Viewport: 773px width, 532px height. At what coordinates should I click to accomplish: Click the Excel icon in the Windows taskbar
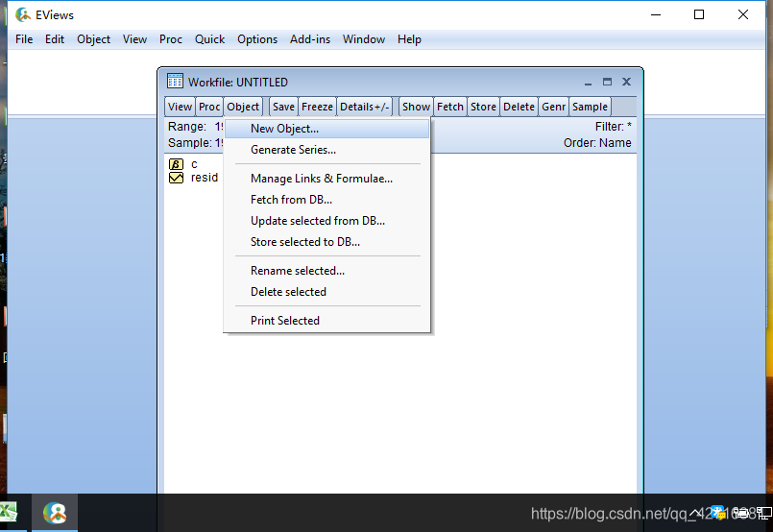point(9,513)
